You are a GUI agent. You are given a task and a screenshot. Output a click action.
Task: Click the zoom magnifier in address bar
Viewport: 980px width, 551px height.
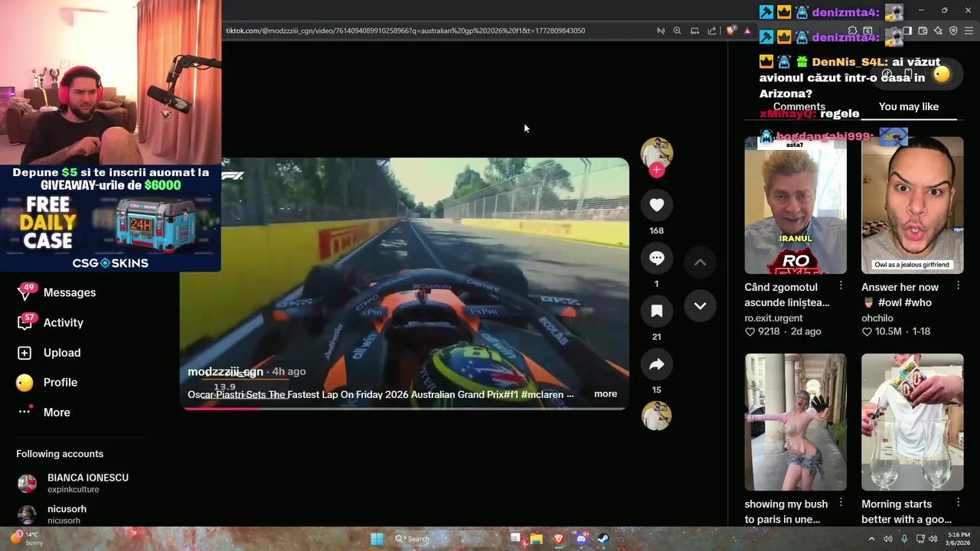pyautogui.click(x=677, y=31)
